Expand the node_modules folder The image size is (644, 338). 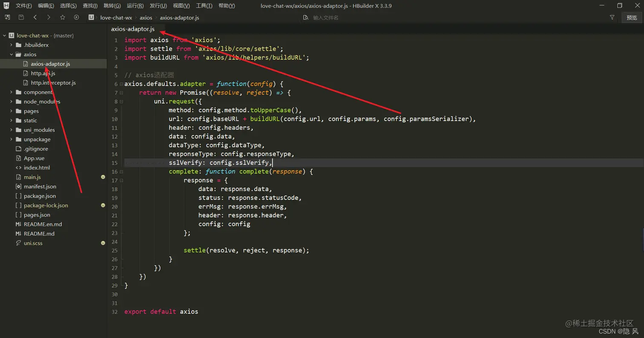tap(11, 101)
